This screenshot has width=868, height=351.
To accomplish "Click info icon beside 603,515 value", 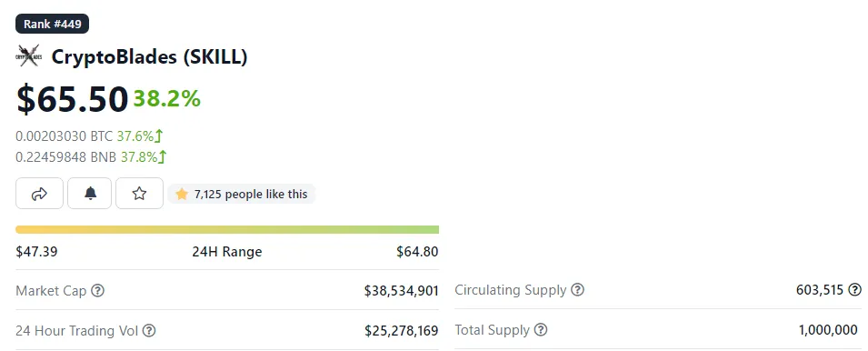I will (854, 289).
